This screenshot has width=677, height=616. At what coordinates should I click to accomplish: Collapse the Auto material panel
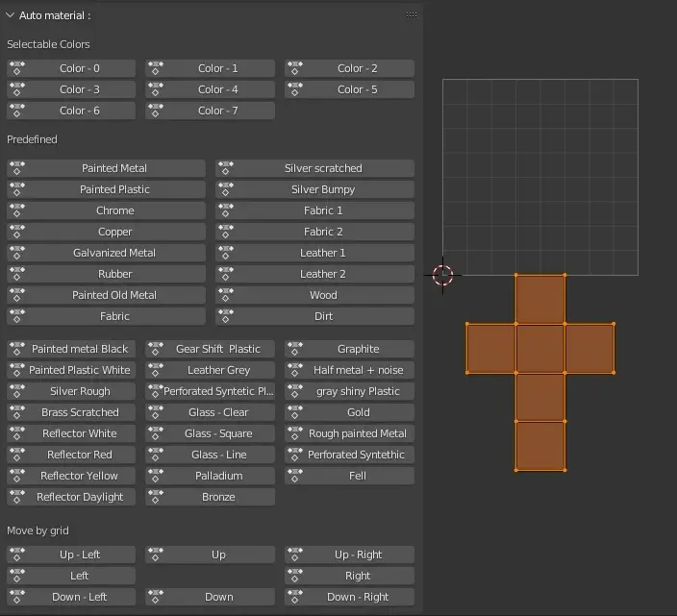pos(11,15)
